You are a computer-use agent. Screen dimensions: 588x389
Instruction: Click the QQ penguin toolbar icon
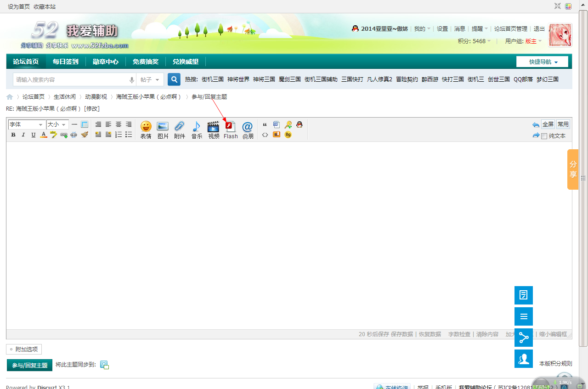pyautogui.click(x=300, y=124)
